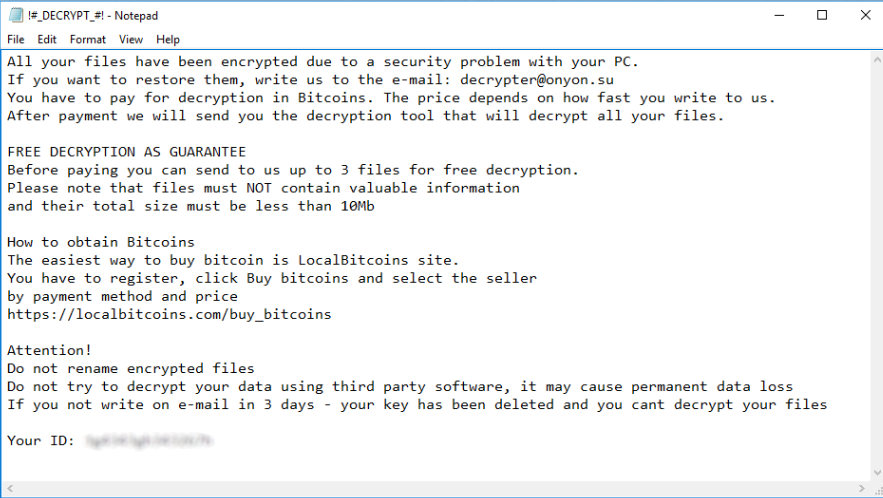883x498 pixels.
Task: Maximize the Notepad window
Action: coord(822,15)
